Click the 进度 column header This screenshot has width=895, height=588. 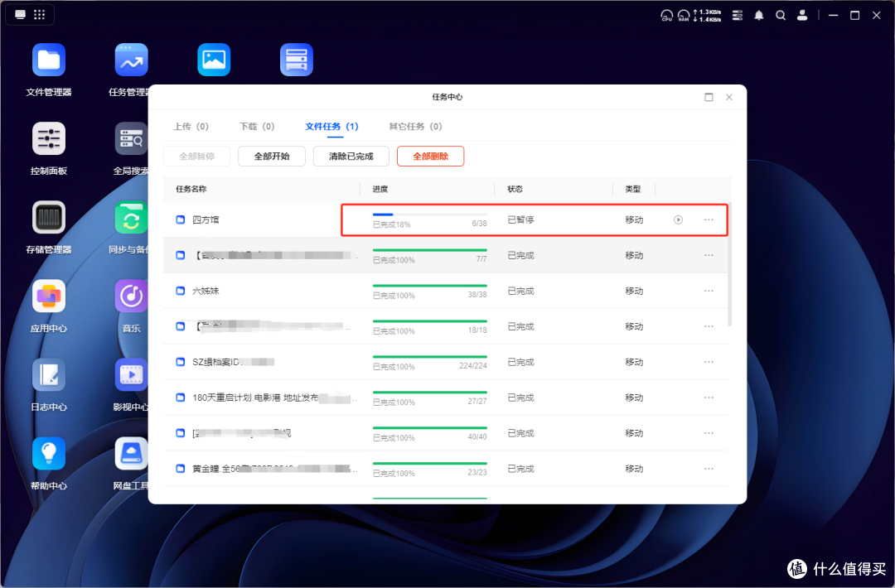pyautogui.click(x=380, y=190)
